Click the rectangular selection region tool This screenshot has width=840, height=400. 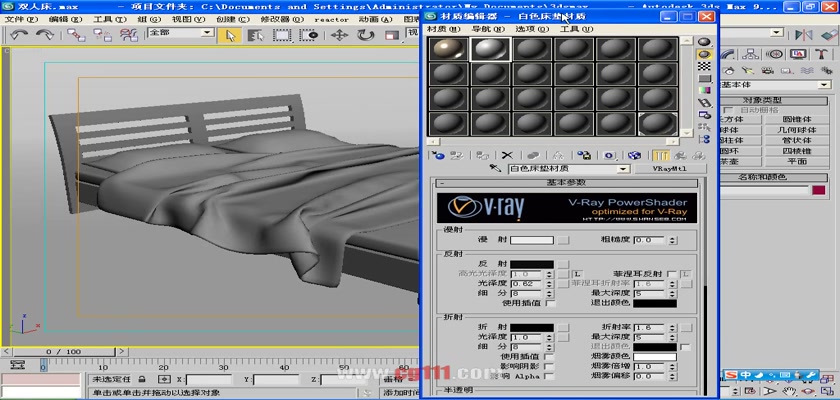tap(282, 35)
